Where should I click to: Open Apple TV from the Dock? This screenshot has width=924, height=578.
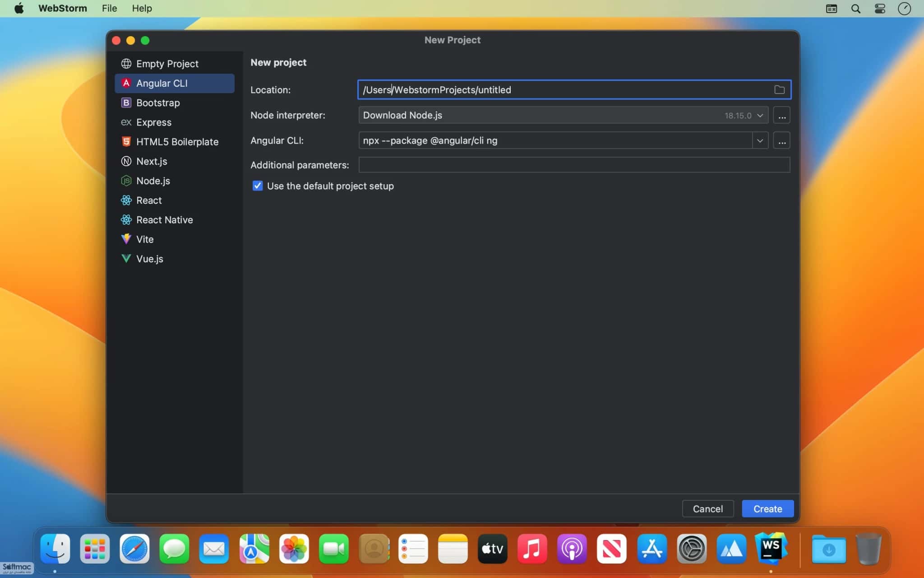coord(493,549)
